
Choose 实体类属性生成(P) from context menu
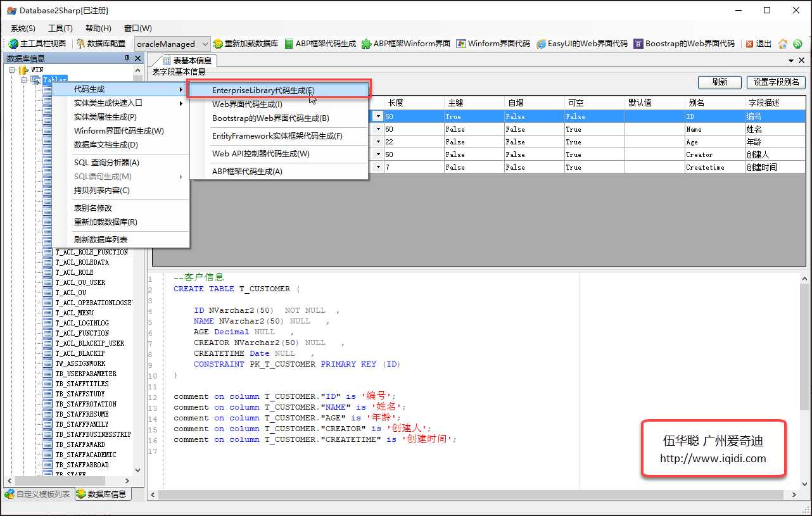click(121, 117)
